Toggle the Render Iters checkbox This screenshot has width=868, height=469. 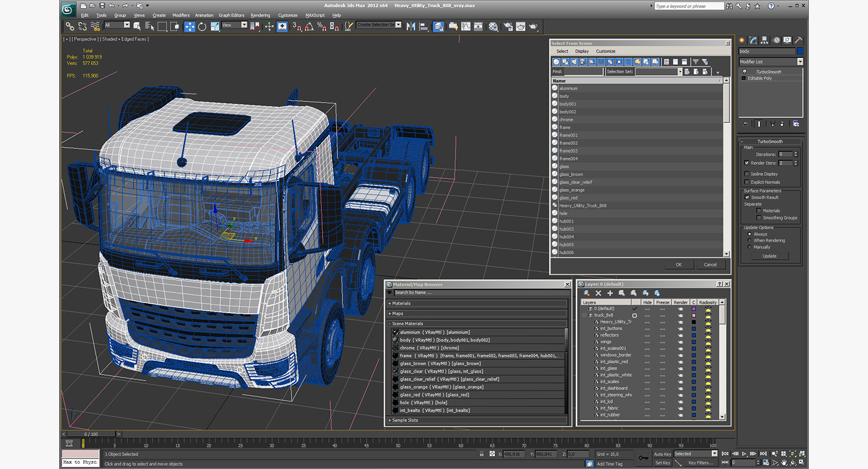coord(747,163)
